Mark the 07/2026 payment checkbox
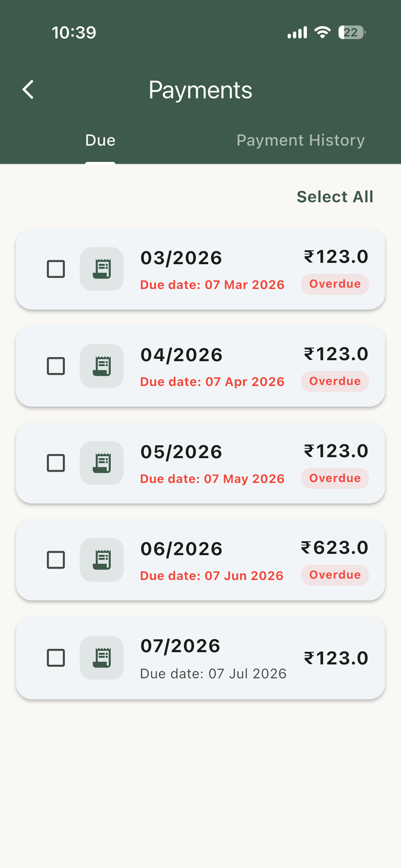 pos(56,658)
